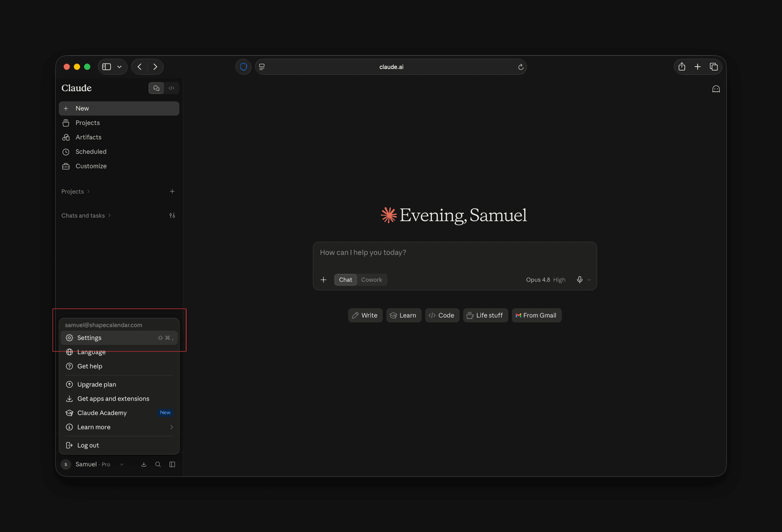Open attachments plus icon in composer
This screenshot has height=532, width=782.
click(x=323, y=280)
